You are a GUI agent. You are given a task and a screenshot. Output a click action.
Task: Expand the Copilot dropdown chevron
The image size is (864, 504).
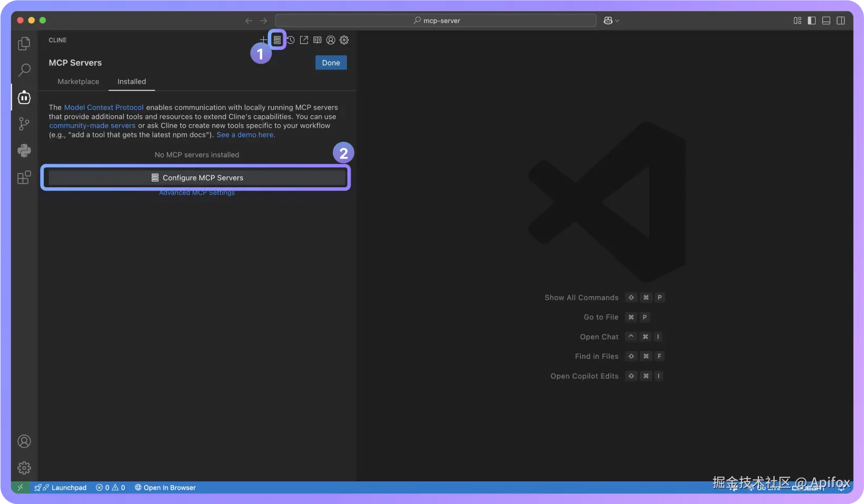pyautogui.click(x=617, y=21)
